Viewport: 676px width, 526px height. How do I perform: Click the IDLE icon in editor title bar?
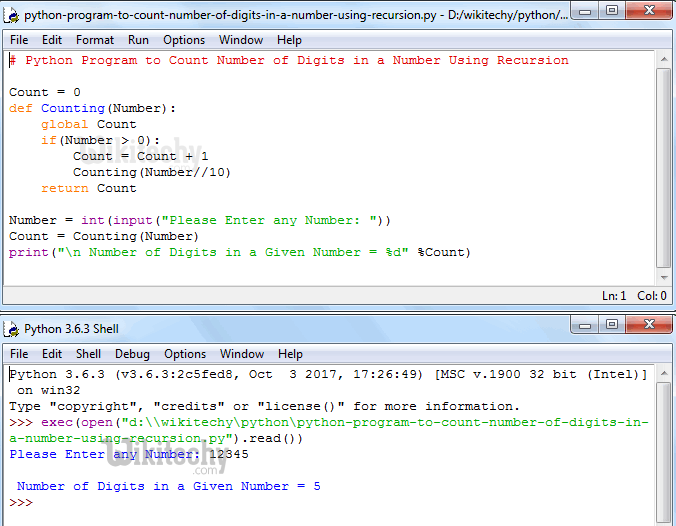pyautogui.click(x=12, y=15)
